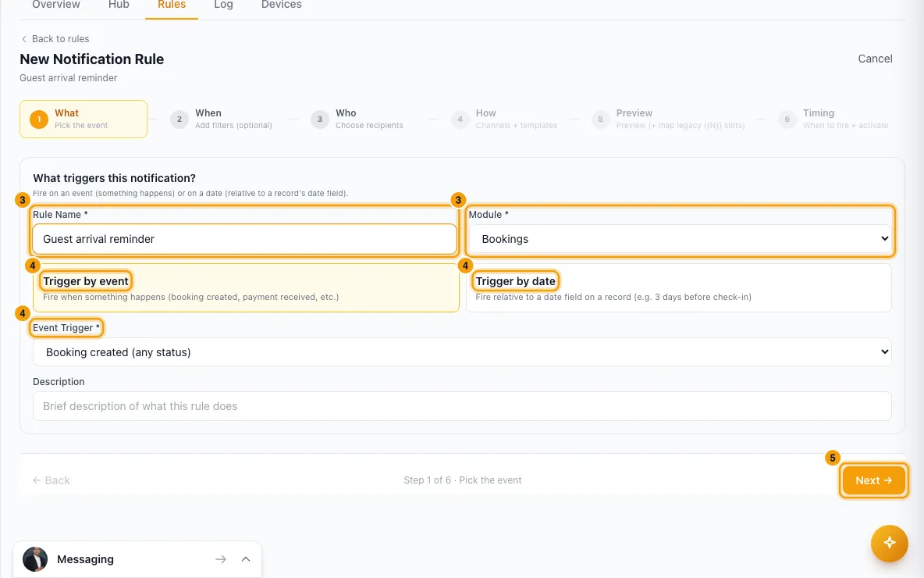Viewport: 924px width, 578px height.
Task: Click the "Step 1 of 6 · Pick the event" text
Action: [463, 480]
